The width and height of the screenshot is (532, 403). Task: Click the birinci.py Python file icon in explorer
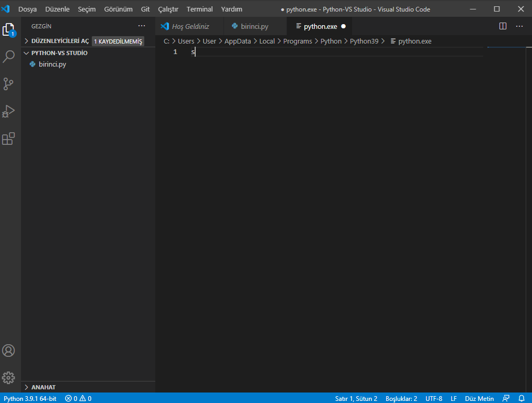(33, 64)
